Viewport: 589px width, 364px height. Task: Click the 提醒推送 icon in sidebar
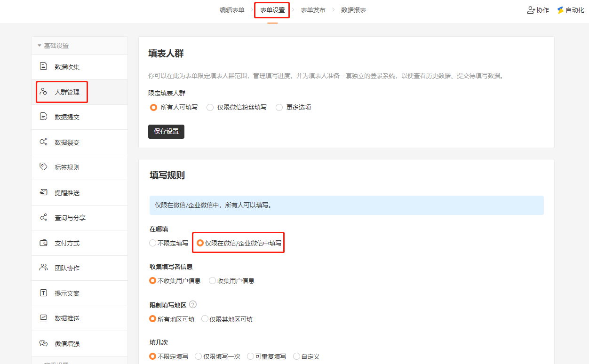(x=43, y=192)
